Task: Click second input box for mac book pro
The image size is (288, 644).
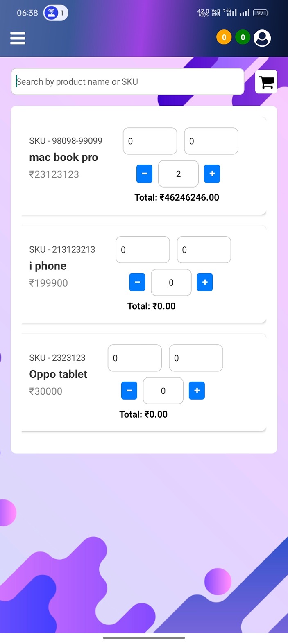Action: 211,141
